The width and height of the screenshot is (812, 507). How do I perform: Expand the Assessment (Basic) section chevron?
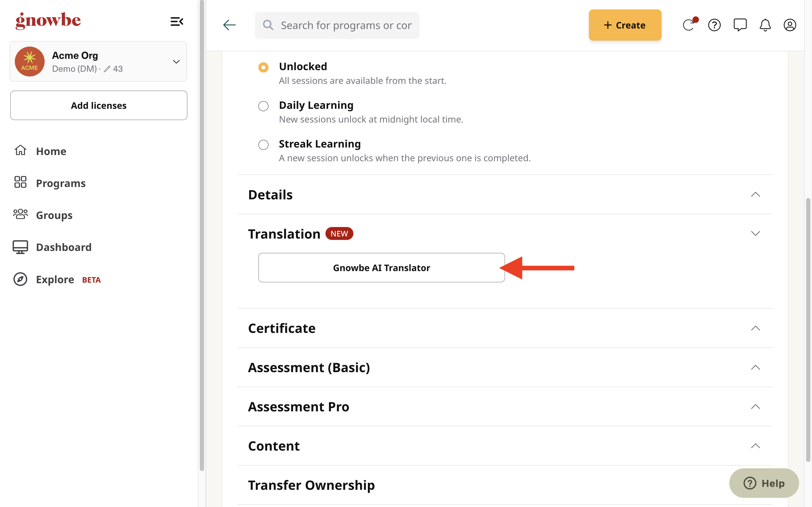coord(755,368)
